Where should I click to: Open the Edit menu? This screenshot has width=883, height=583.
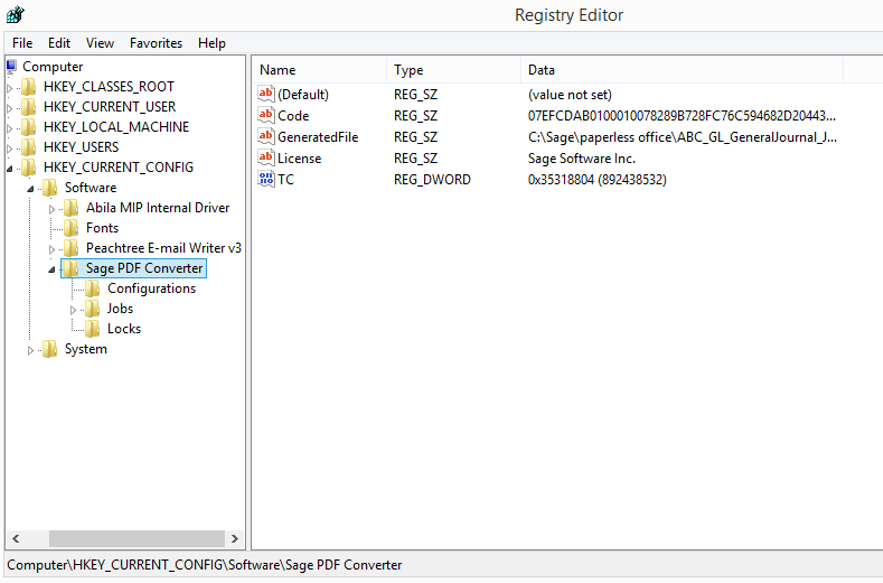coord(59,43)
